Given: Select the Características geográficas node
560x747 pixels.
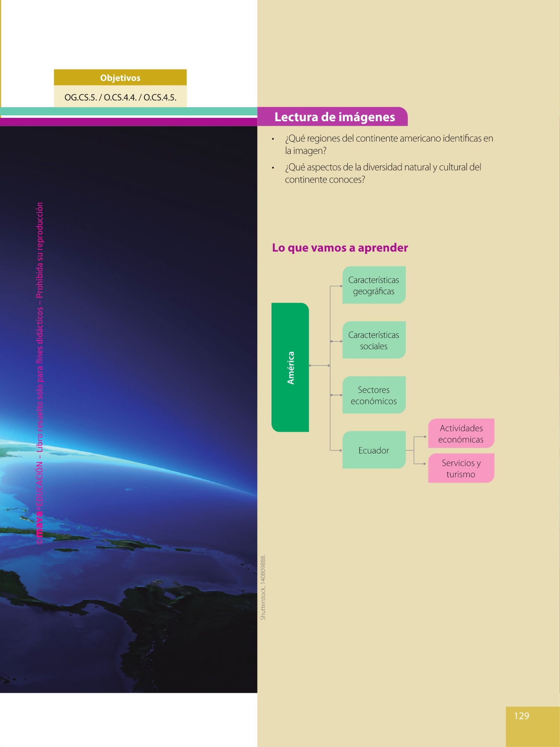Looking at the screenshot, I should 374,286.
